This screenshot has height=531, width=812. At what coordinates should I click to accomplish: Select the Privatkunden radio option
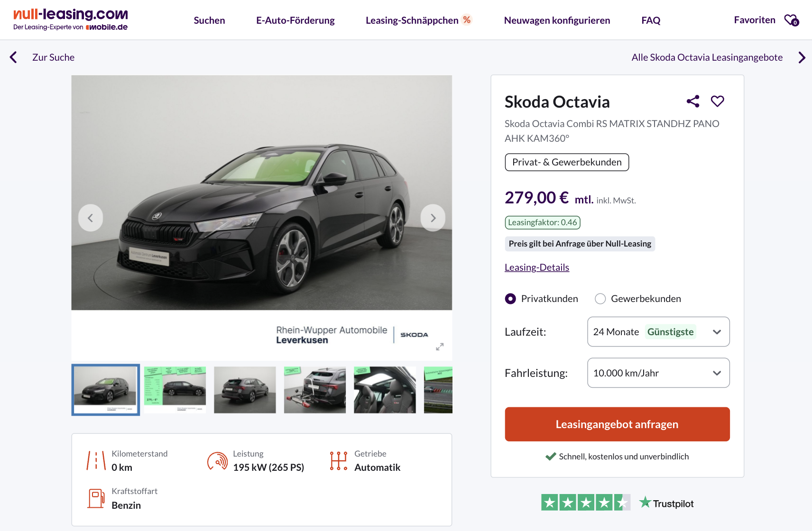click(510, 299)
